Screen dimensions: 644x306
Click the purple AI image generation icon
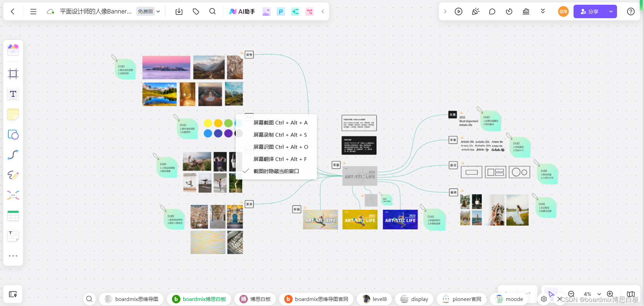(266, 11)
